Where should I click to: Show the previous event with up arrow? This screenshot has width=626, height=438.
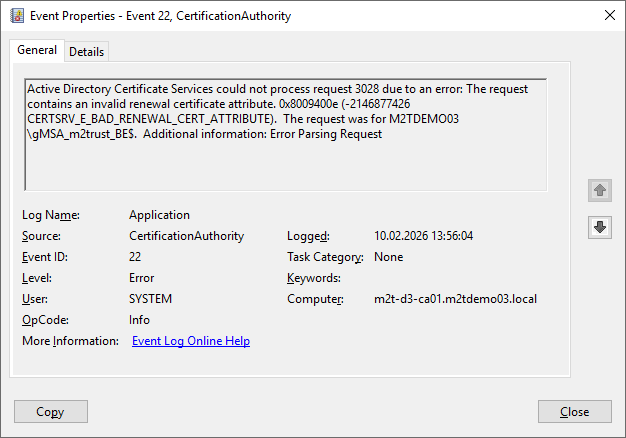click(599, 190)
